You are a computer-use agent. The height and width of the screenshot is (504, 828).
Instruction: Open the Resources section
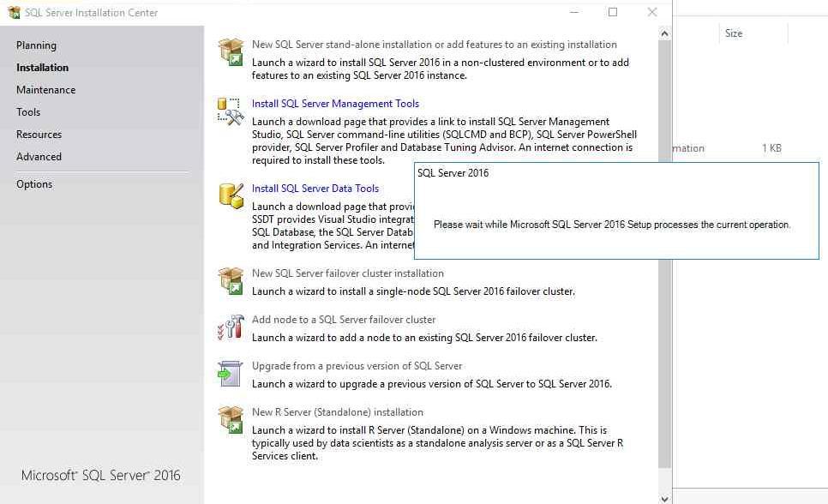point(39,135)
